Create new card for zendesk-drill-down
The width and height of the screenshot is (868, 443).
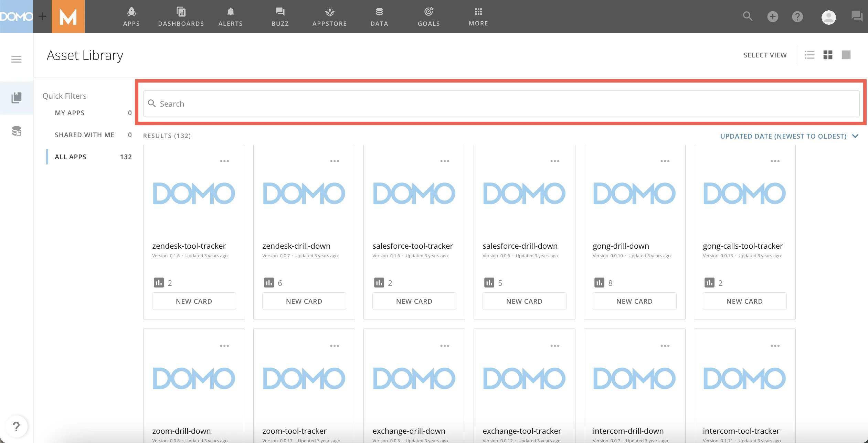tap(304, 301)
